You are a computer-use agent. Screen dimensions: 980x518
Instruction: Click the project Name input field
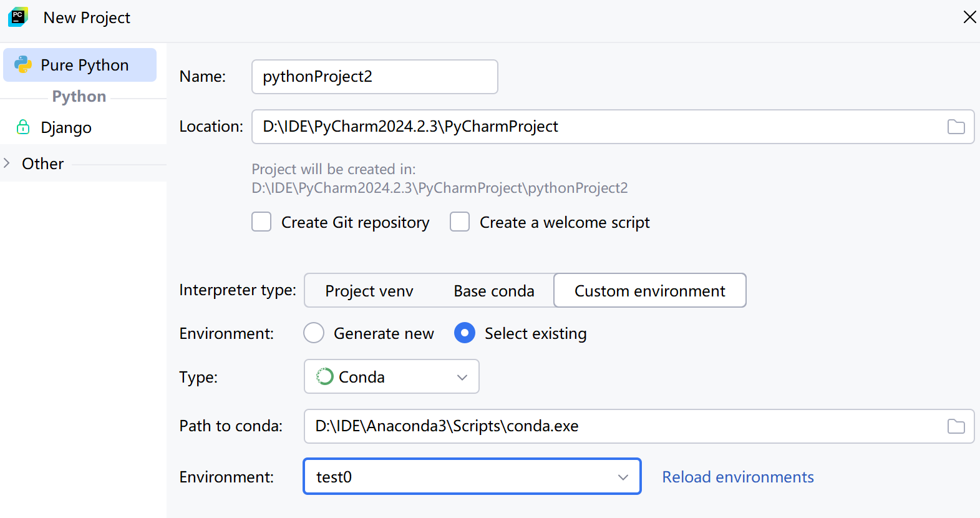(x=374, y=77)
